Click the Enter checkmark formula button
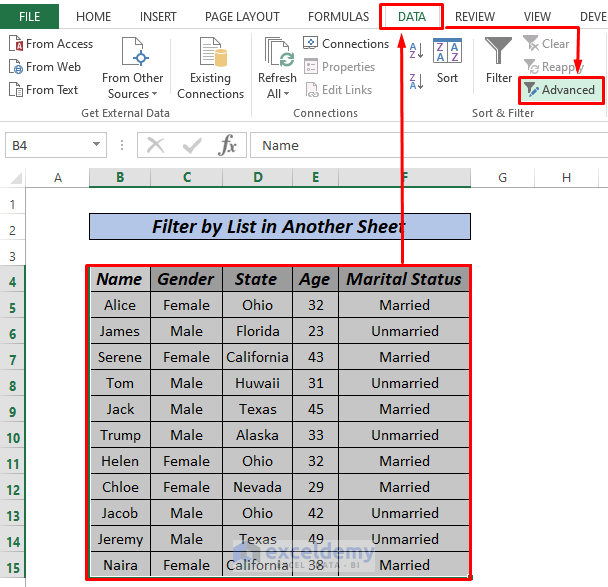Screen dimensions: 608x587 (192, 145)
